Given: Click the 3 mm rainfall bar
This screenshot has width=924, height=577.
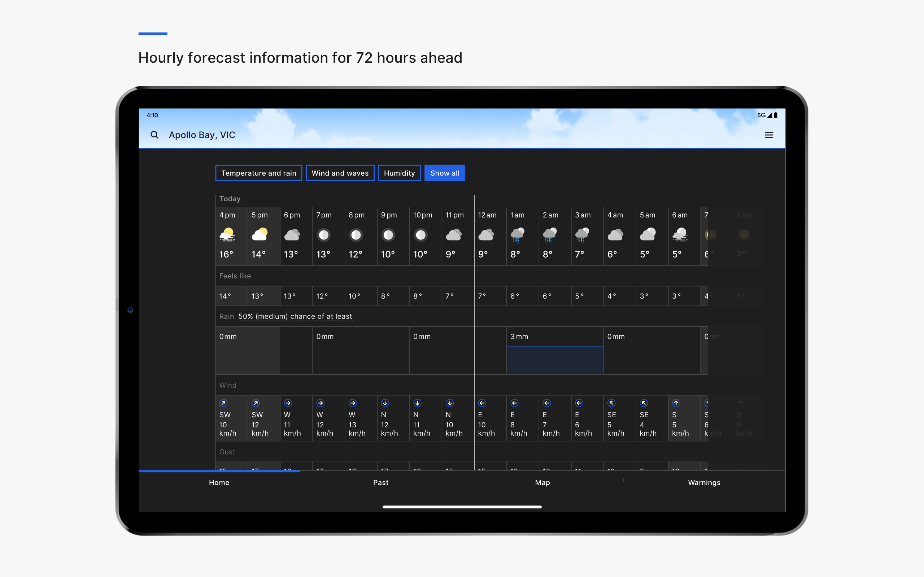Looking at the screenshot, I should (x=555, y=360).
